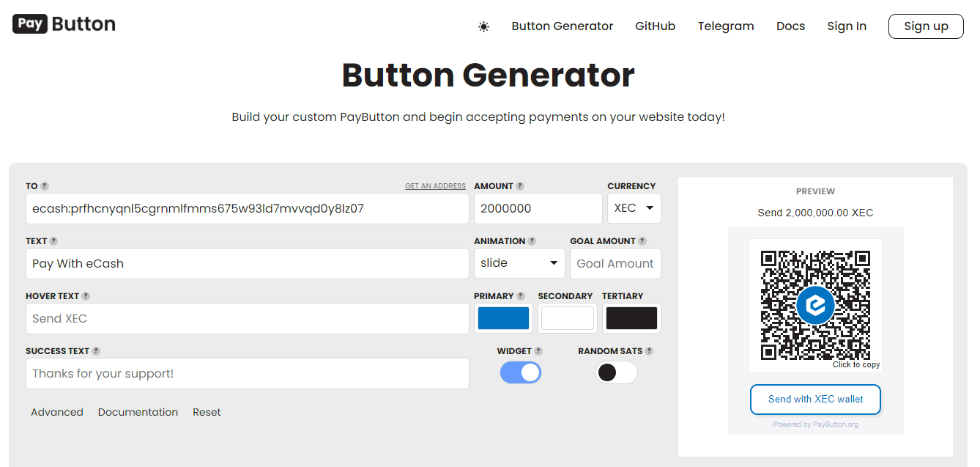Open the Animation slide dropdown

coord(519,263)
